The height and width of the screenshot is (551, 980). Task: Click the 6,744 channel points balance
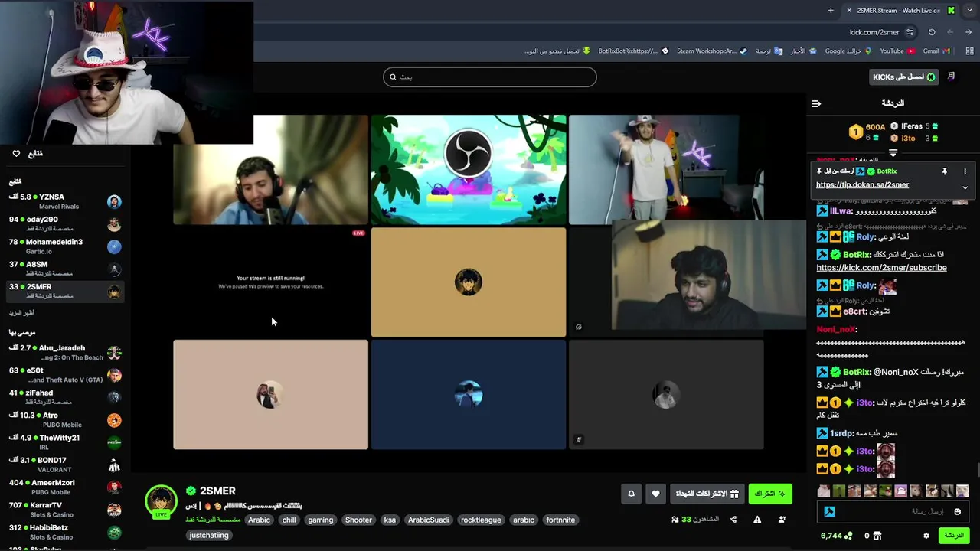click(x=837, y=536)
